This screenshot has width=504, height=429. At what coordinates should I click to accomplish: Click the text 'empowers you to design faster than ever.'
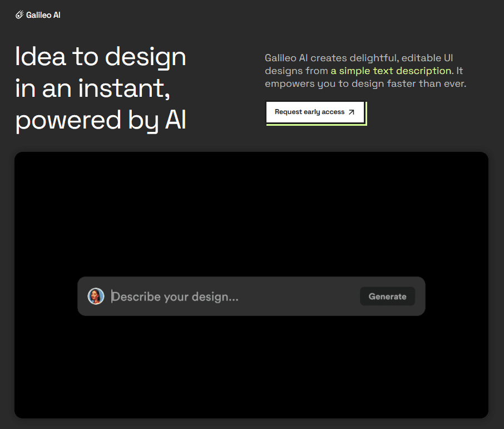[365, 83]
